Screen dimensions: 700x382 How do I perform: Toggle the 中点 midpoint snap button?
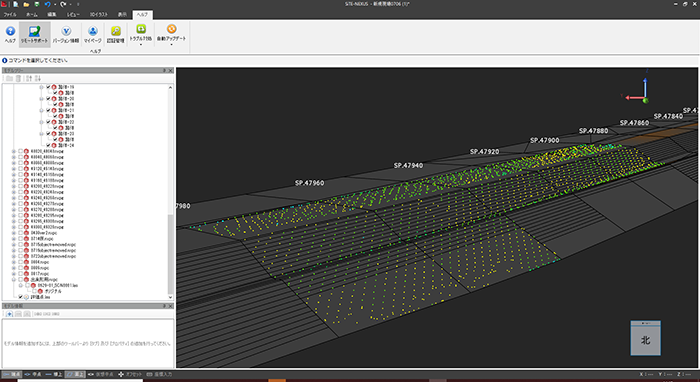click(x=33, y=374)
